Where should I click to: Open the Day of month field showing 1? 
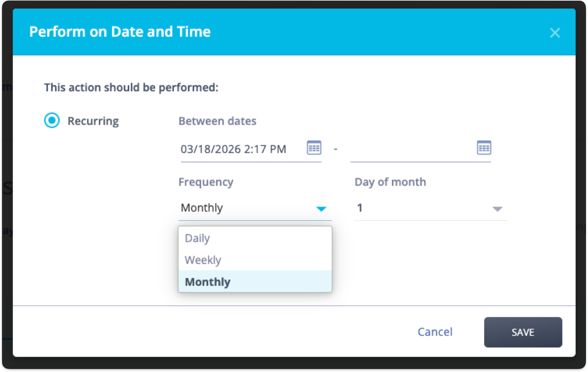click(422, 208)
